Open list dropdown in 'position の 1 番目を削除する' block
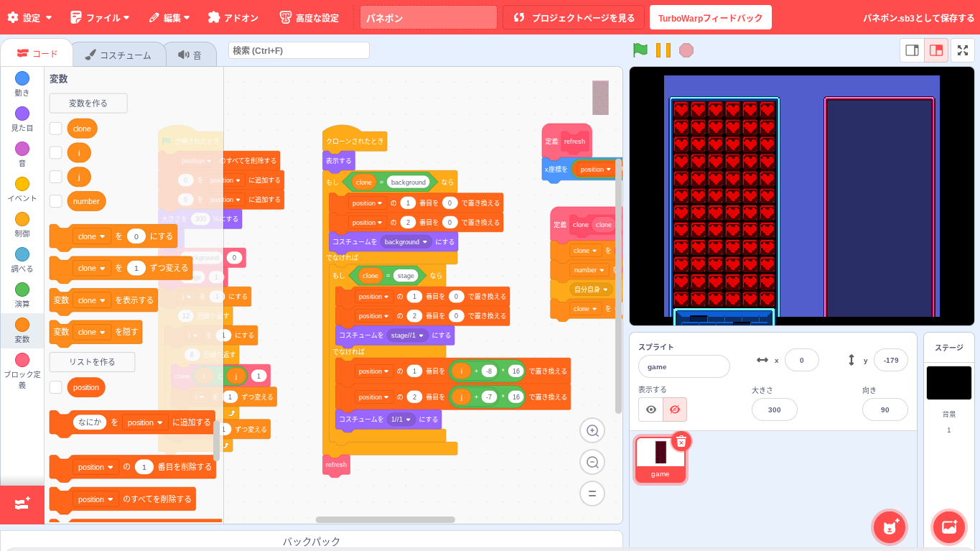Screen dimensions: 980x551 pos(95,467)
